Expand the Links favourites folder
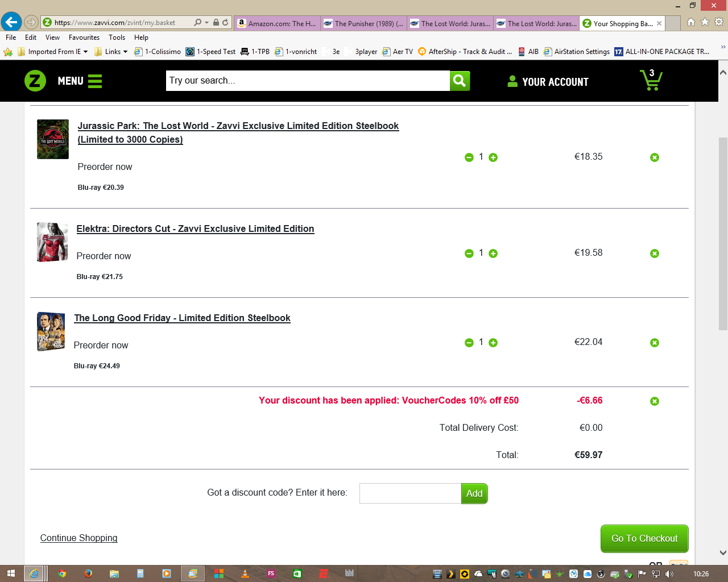728x582 pixels. point(111,52)
